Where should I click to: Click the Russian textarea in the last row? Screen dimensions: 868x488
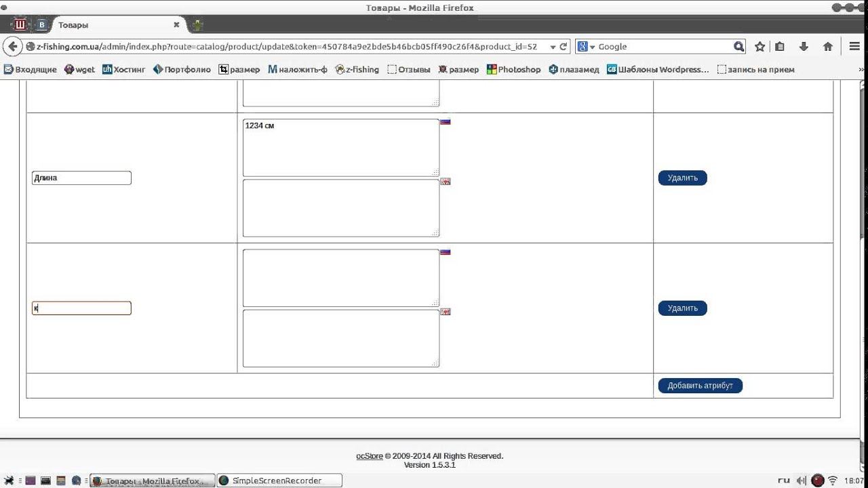coord(341,278)
